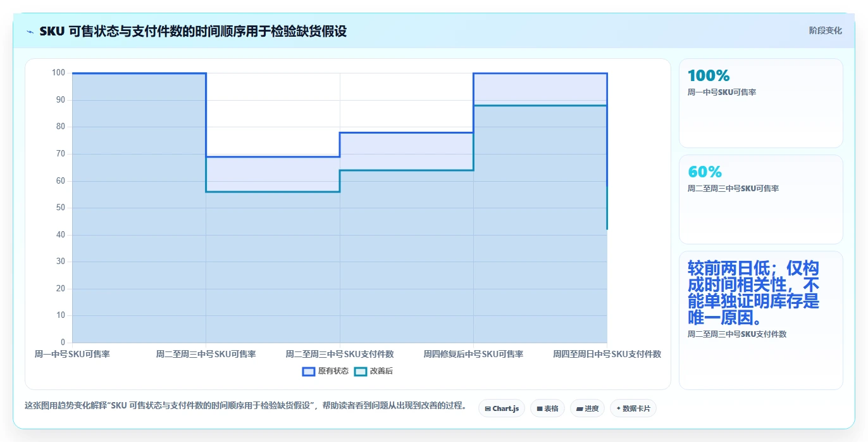Screen dimensions: 868x442
Task: Click the teal 改善后 legend color box
Action: click(x=360, y=371)
